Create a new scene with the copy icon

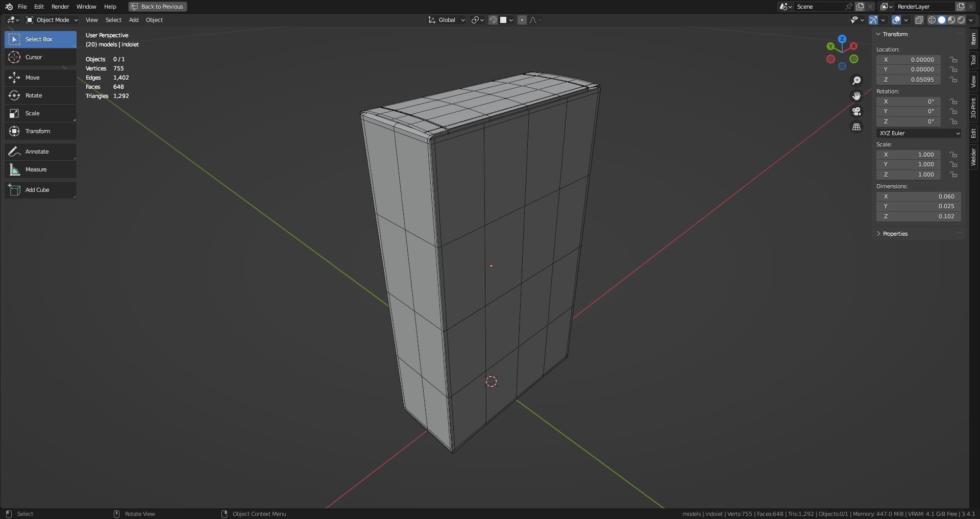click(x=860, y=7)
